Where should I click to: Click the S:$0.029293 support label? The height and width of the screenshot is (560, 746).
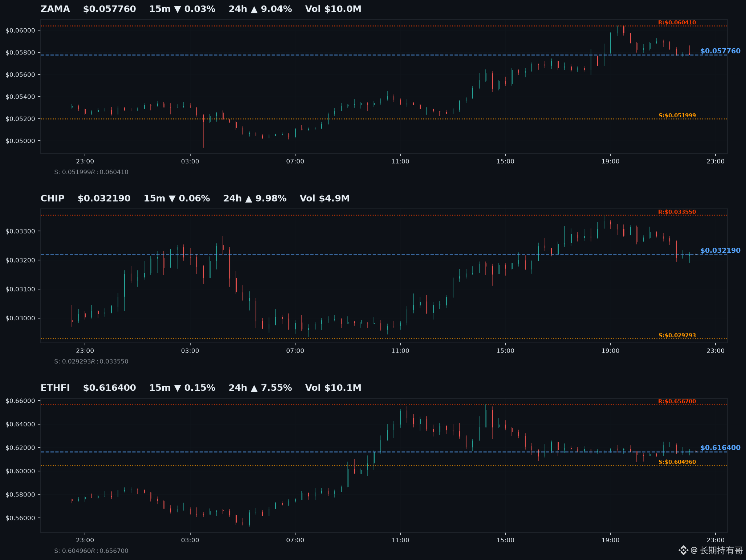pos(677,335)
